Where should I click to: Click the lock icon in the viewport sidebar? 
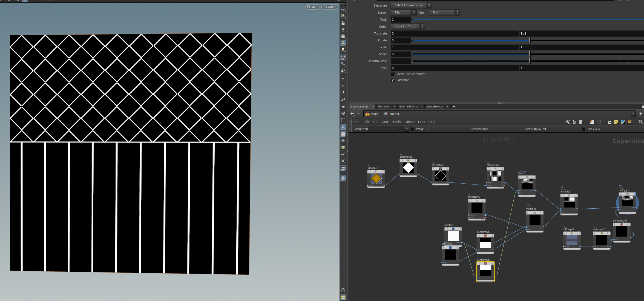coord(343,23)
